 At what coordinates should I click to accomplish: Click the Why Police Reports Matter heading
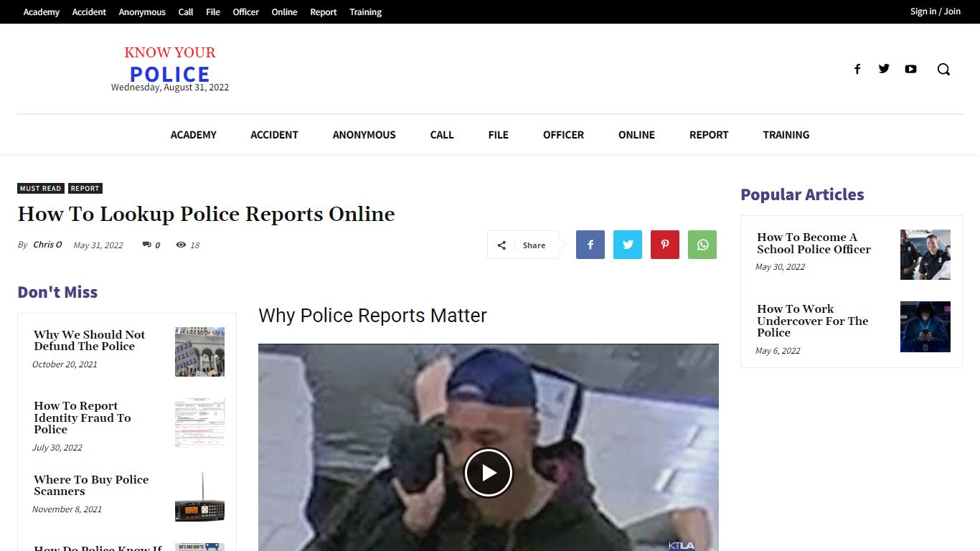[372, 316]
